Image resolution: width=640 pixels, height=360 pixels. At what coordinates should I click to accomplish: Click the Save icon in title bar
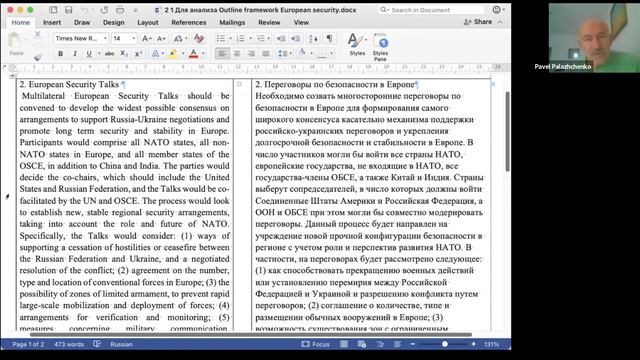[x=69, y=10]
